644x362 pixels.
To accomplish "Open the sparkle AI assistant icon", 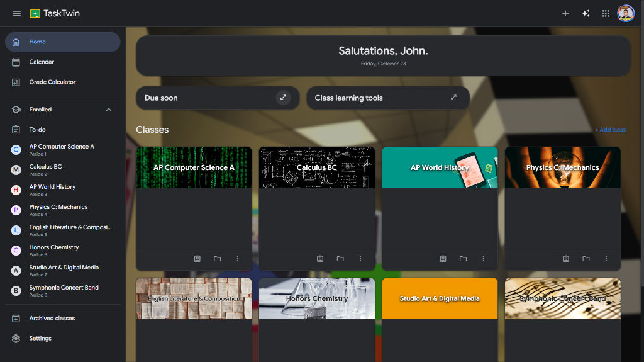I will [586, 14].
